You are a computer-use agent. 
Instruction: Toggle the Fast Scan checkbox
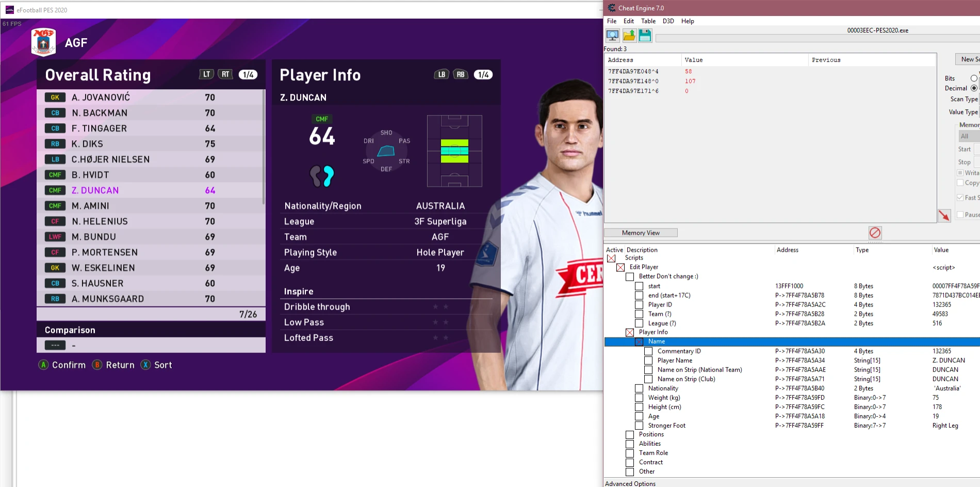960,197
